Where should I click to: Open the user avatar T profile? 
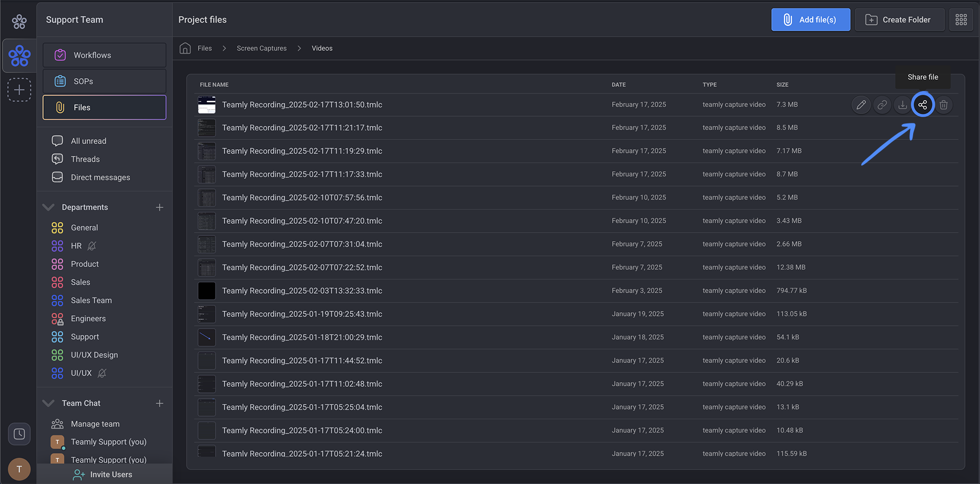(19, 469)
